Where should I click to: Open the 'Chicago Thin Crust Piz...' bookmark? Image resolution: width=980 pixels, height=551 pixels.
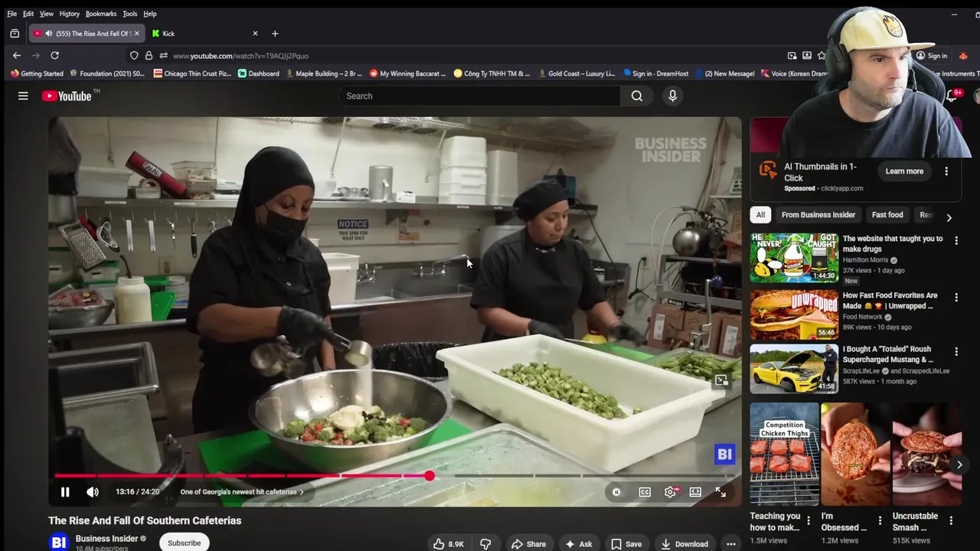pyautogui.click(x=191, y=73)
